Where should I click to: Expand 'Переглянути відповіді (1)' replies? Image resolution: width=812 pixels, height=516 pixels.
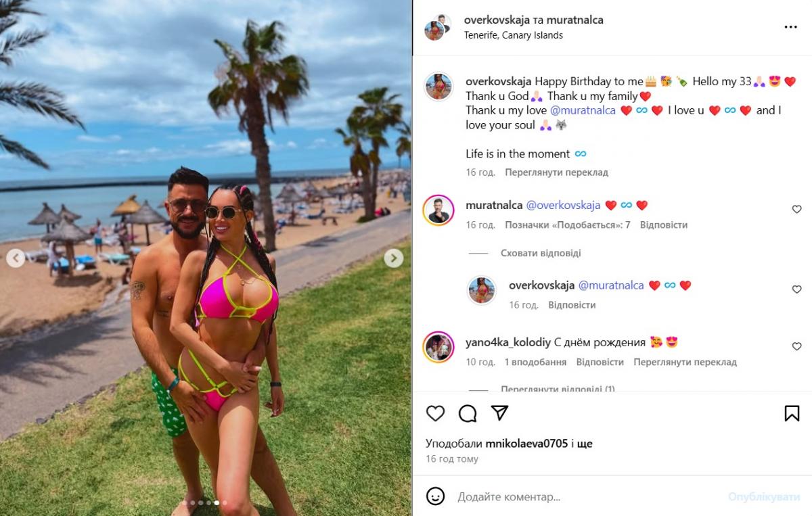558,389
